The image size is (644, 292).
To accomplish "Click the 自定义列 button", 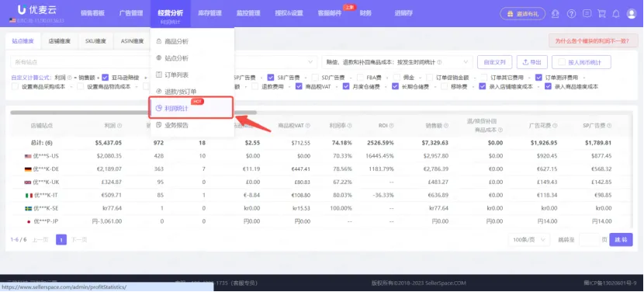I will tap(494, 62).
